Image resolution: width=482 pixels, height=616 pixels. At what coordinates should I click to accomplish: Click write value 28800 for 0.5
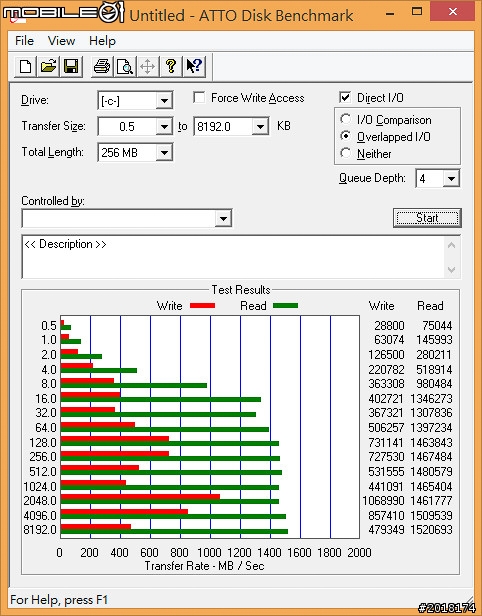coord(389,326)
